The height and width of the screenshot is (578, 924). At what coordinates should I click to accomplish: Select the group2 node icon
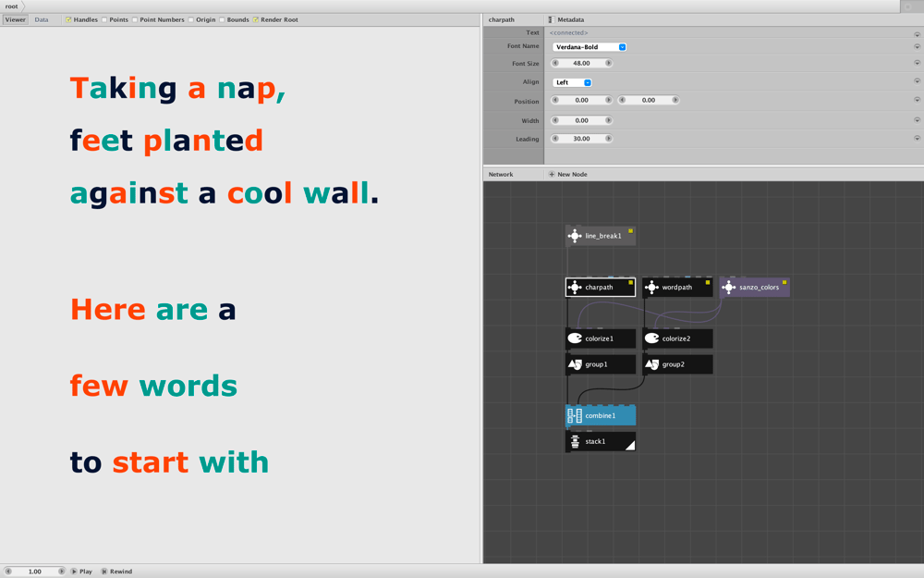point(651,364)
